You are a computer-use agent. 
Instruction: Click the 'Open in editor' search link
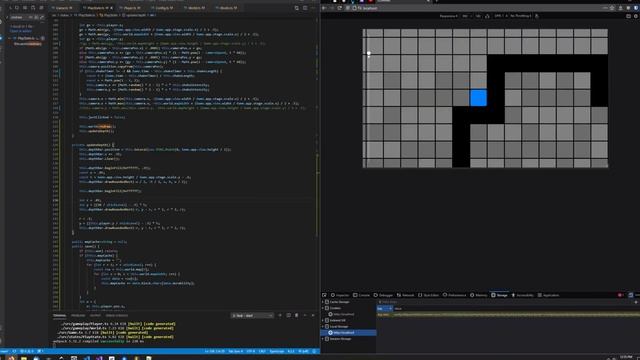[20, 31]
